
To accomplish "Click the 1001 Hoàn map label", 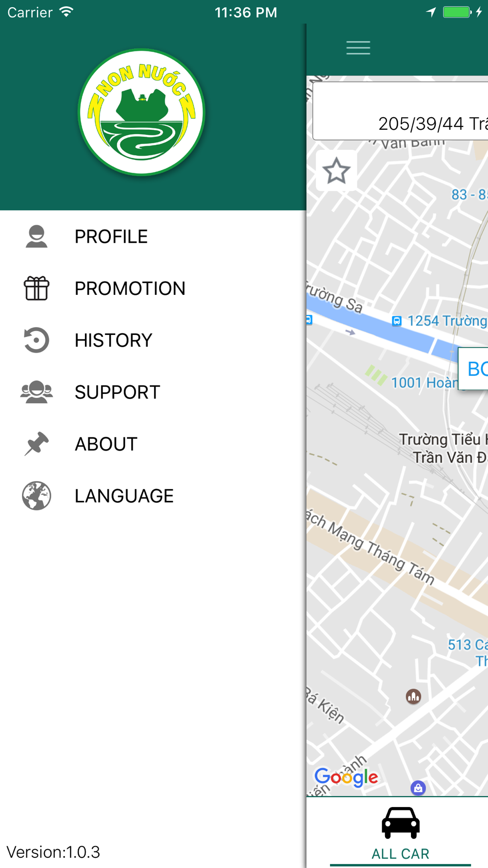I will [x=425, y=382].
